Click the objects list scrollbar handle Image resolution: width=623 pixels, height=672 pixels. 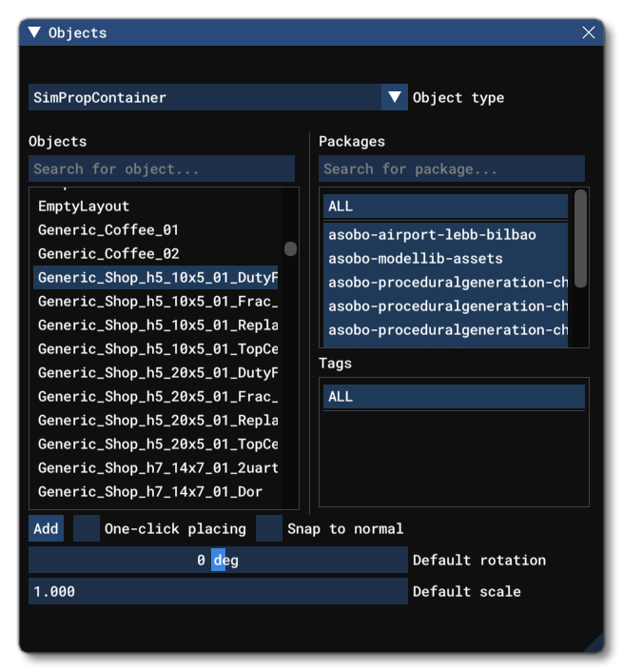click(290, 248)
